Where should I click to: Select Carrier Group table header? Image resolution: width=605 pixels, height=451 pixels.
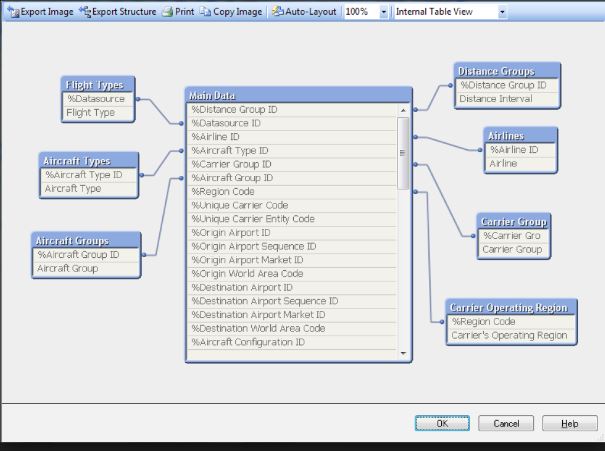coord(514,222)
